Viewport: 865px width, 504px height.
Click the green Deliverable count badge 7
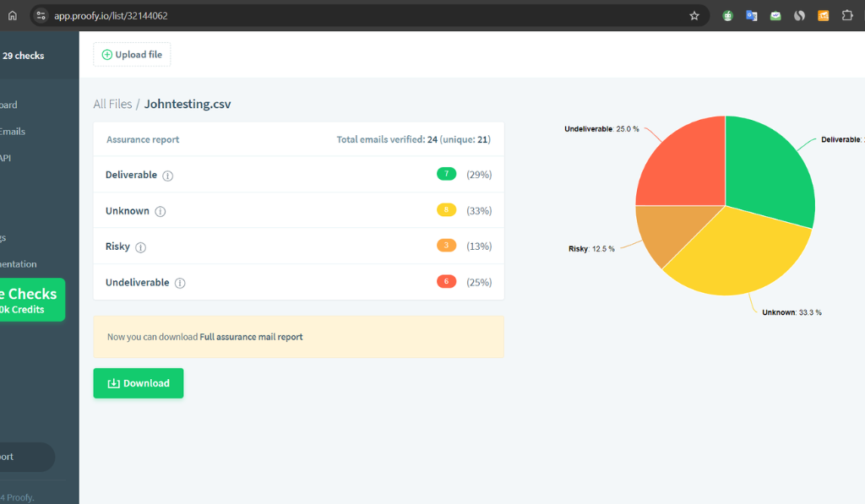(446, 174)
